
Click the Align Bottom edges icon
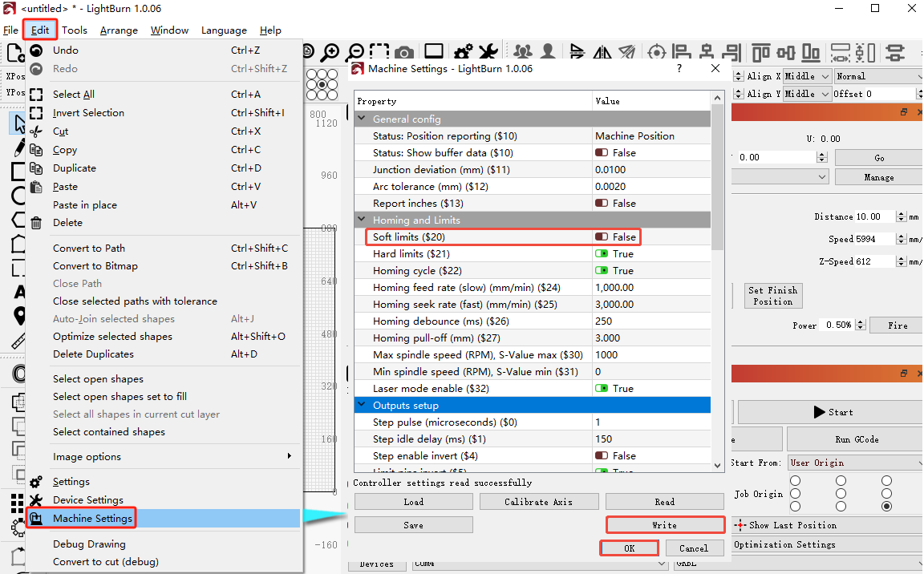811,52
